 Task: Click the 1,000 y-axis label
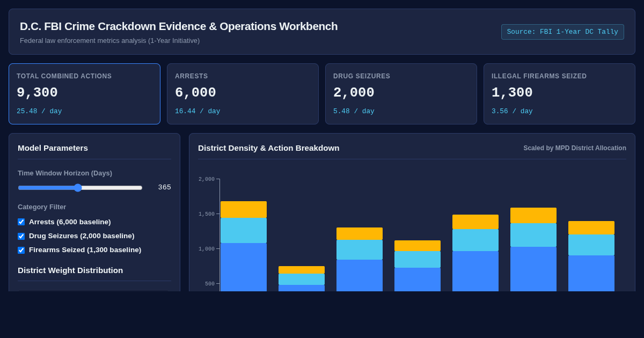tap(207, 249)
